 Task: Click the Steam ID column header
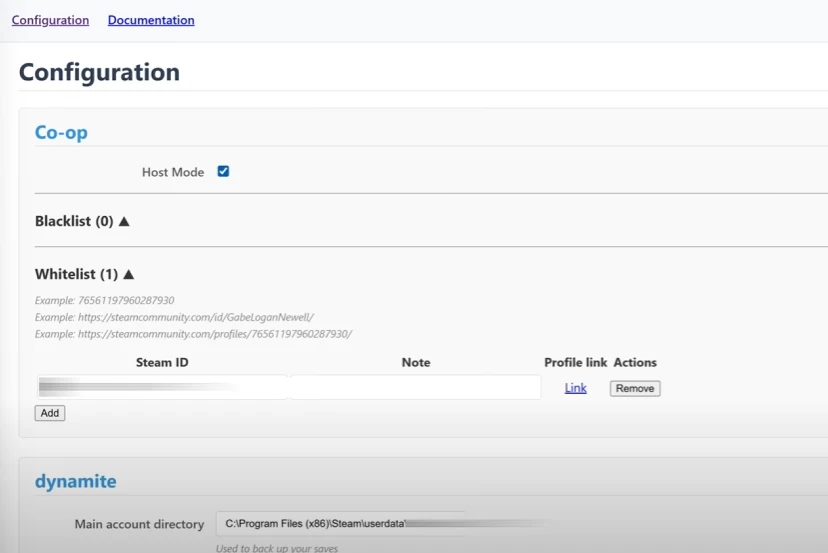point(162,362)
